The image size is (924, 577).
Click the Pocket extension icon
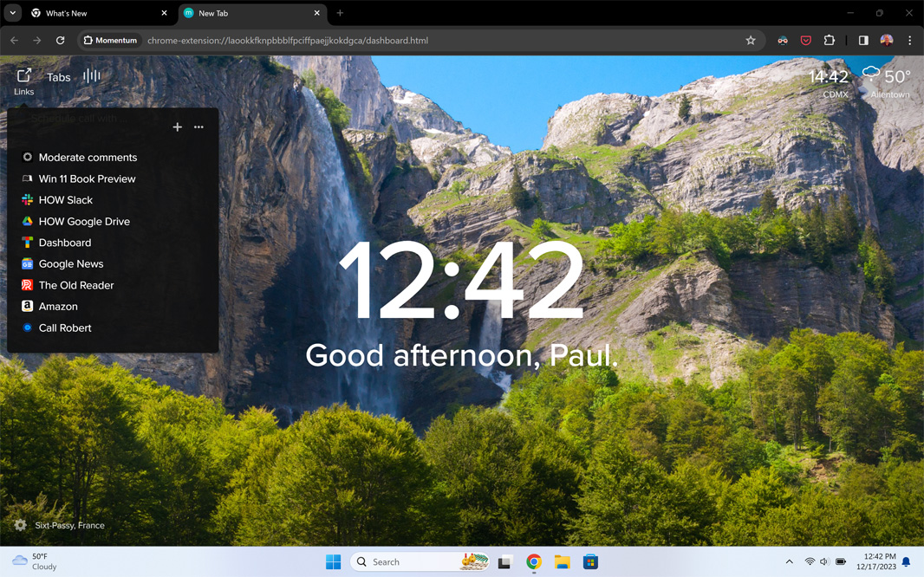point(806,41)
